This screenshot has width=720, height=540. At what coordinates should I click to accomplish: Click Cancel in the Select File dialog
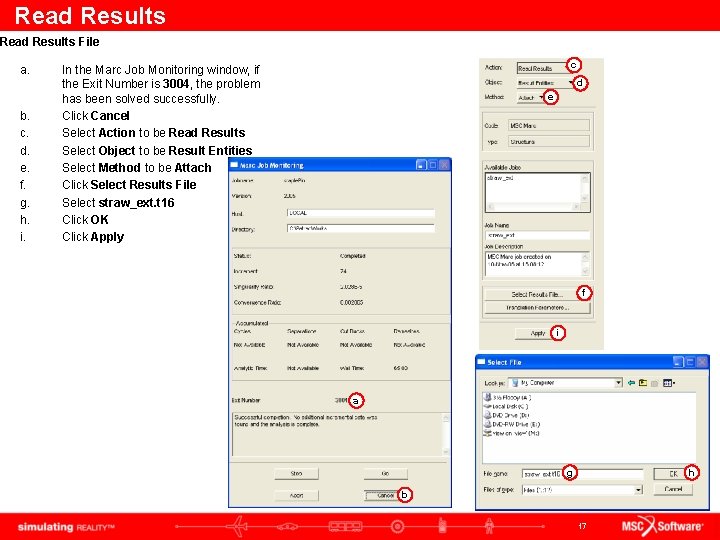[x=673, y=489]
